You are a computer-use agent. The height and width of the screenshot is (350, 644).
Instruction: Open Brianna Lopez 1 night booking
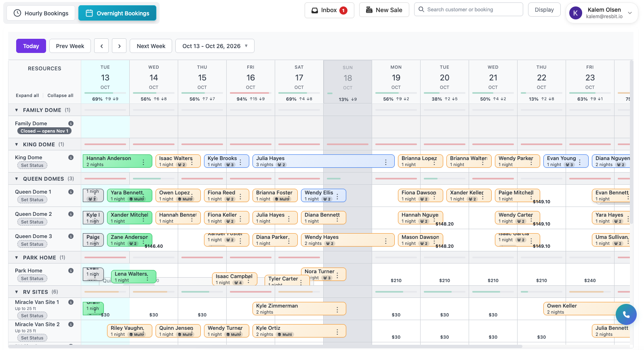pos(420,161)
